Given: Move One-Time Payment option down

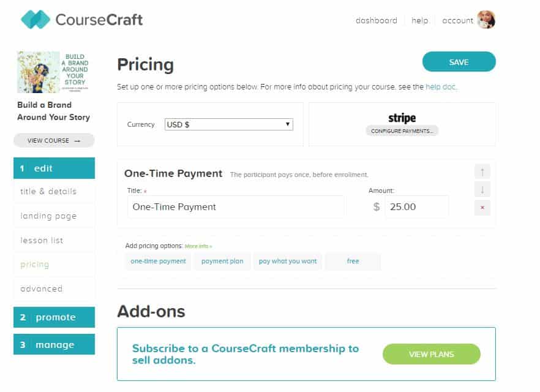Looking at the screenshot, I should pyautogui.click(x=482, y=189).
